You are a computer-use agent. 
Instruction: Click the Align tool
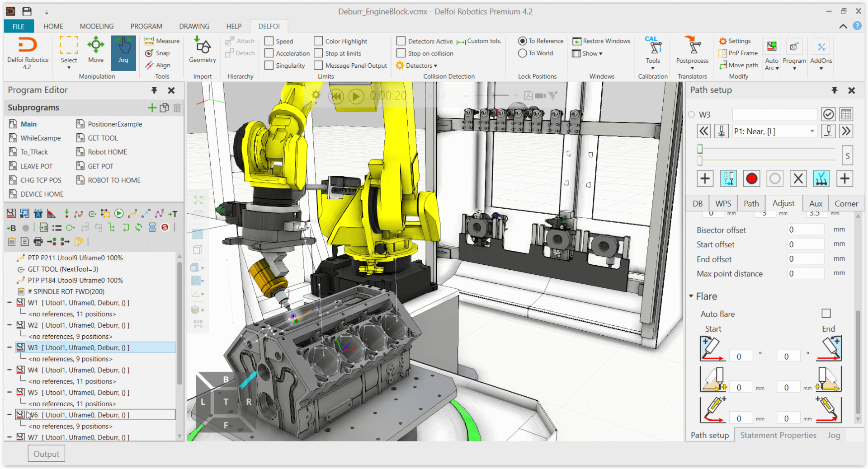(x=157, y=65)
